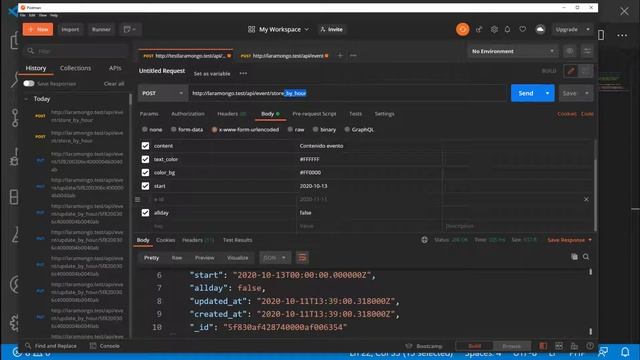Screen dimensions: 640x360
Task: Click the wrap lines icon in response toolbar
Action: [302, 258]
